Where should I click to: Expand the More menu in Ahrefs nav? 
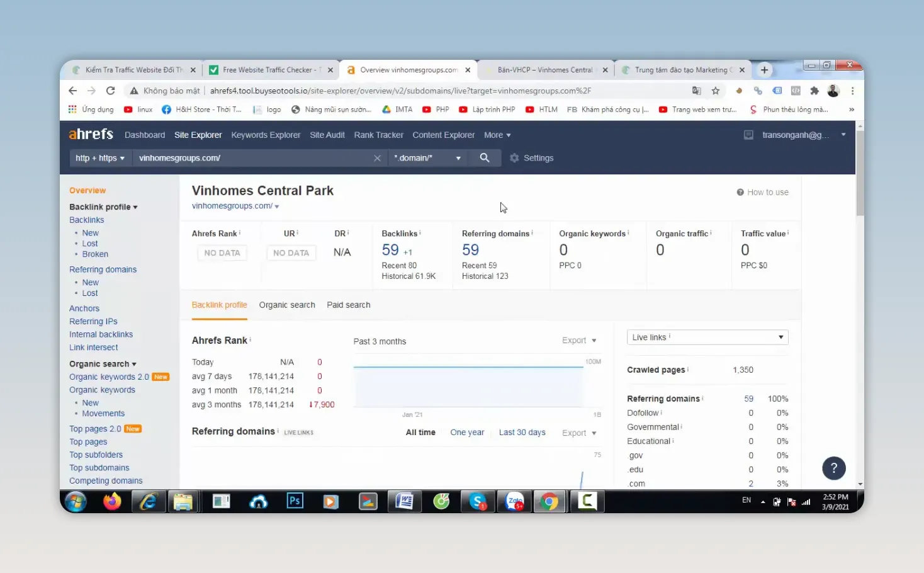497,135
